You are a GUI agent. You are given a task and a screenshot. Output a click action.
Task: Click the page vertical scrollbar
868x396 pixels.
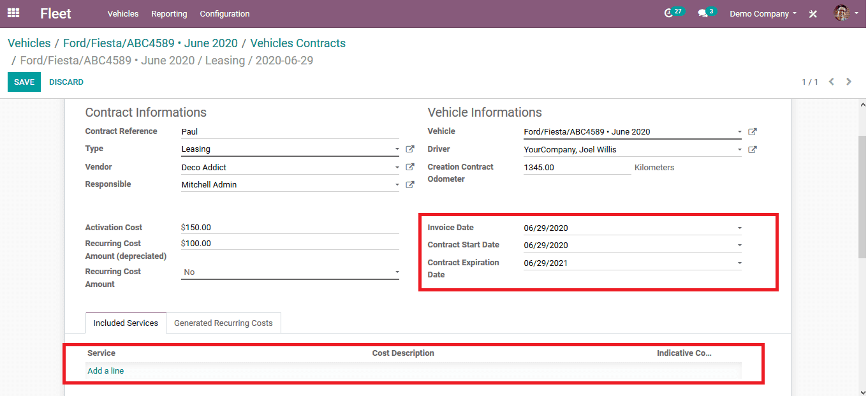tap(862, 196)
